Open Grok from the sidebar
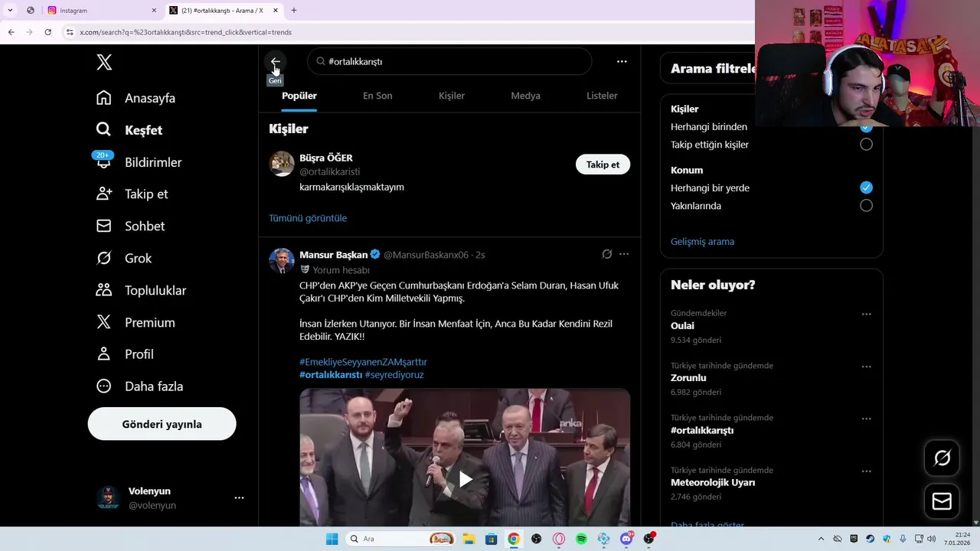 click(x=123, y=259)
